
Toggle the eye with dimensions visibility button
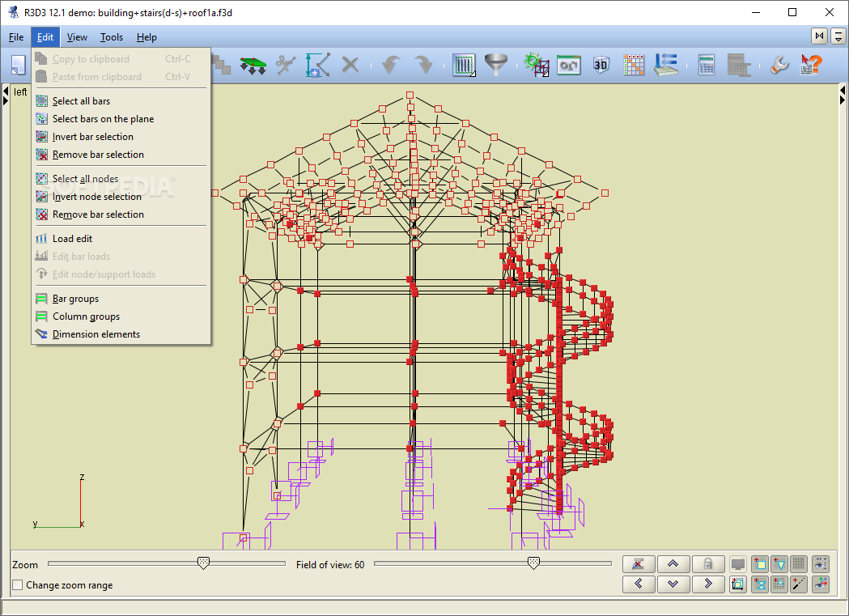point(821,564)
